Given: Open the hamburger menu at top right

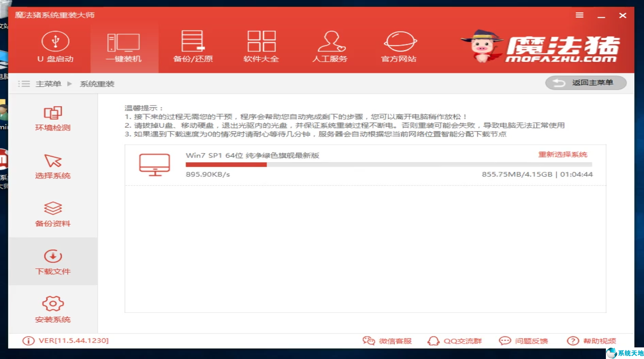Looking at the screenshot, I should pyautogui.click(x=579, y=15).
